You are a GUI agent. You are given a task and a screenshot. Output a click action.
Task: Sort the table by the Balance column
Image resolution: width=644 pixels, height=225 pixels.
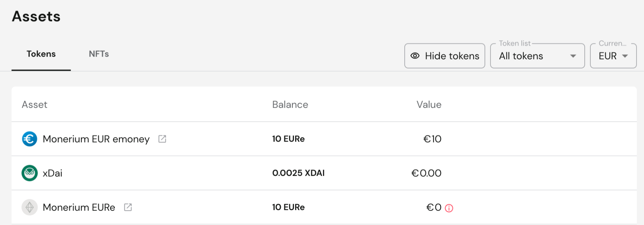290,104
